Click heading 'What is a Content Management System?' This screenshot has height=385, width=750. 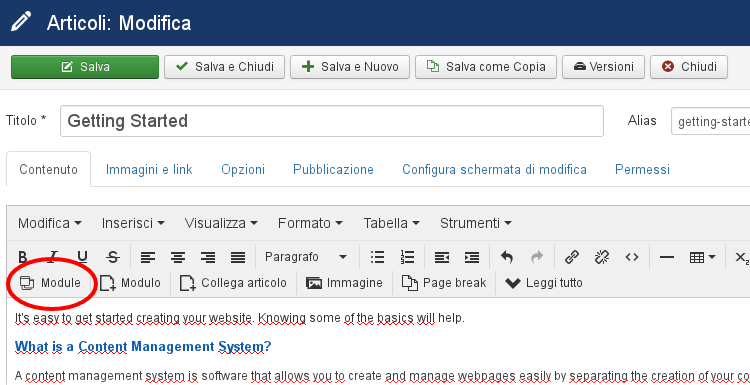[x=143, y=346]
